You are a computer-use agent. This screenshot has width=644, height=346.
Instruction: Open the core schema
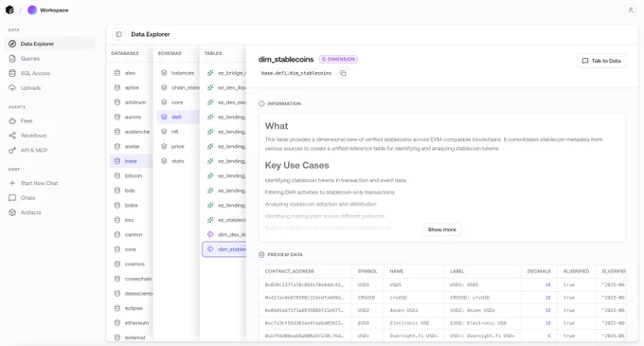coord(178,102)
